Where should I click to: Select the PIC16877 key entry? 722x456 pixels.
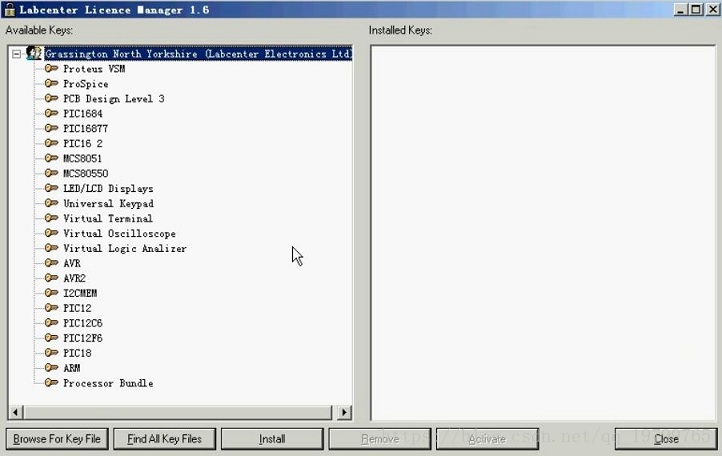pos(86,129)
